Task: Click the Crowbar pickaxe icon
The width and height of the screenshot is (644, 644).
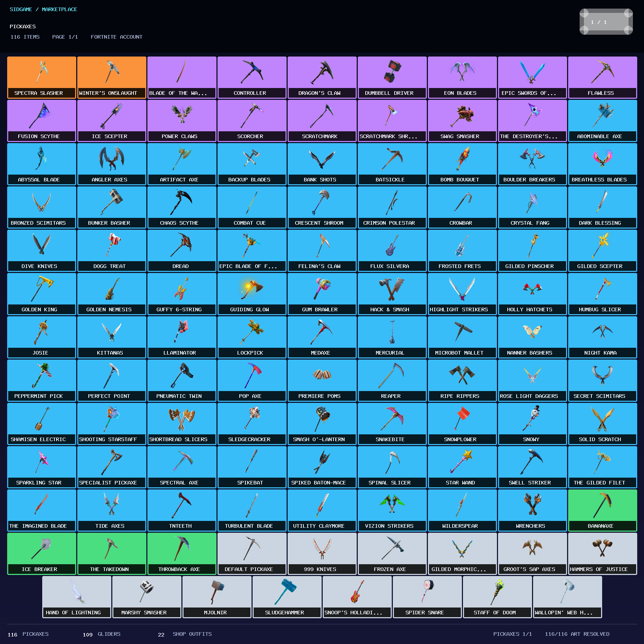Action: click(x=462, y=202)
